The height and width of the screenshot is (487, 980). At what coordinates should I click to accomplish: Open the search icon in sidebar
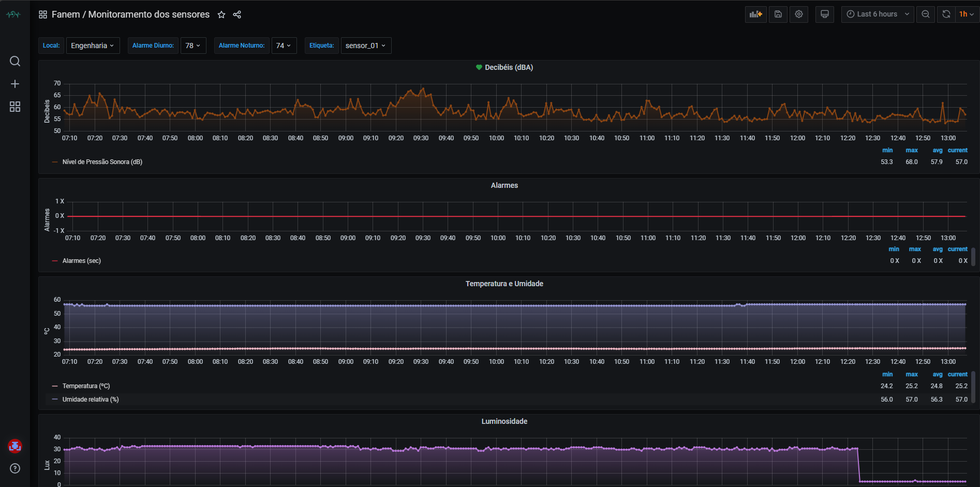[x=15, y=61]
